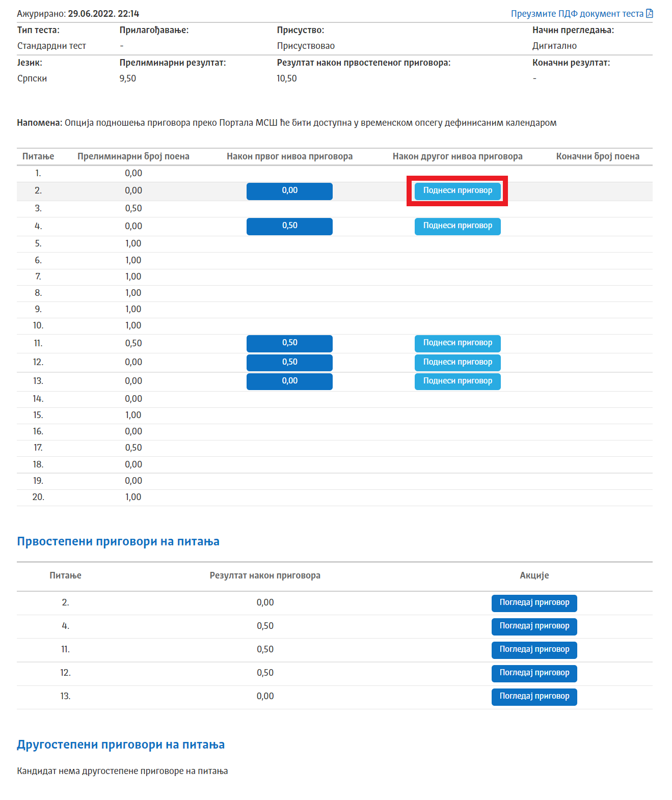This screenshot has width=672, height=800.
Task: Select question 10 row number
Action: (x=38, y=325)
